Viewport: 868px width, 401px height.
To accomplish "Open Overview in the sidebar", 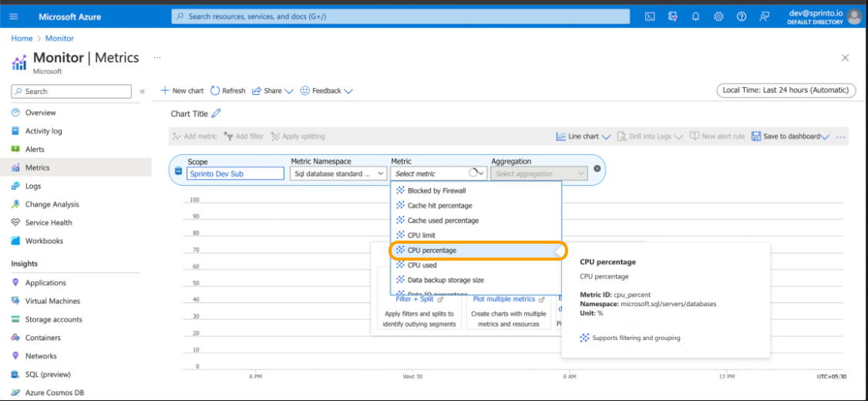I will click(x=40, y=113).
